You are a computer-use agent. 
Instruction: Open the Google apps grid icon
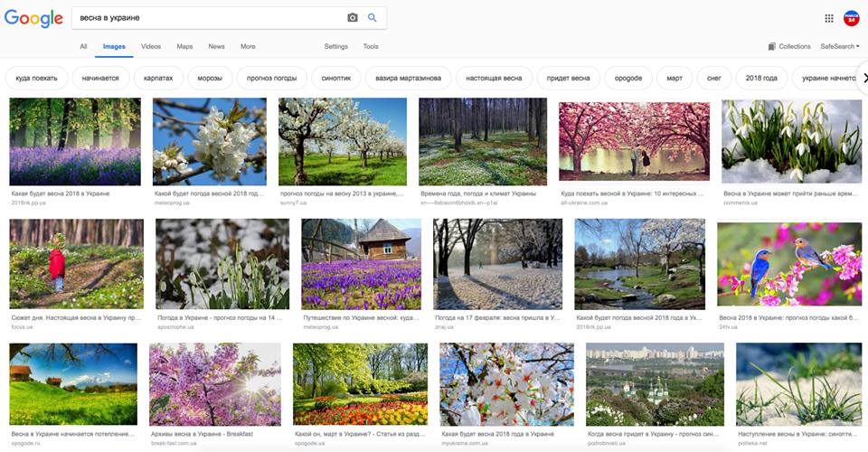pos(829,18)
